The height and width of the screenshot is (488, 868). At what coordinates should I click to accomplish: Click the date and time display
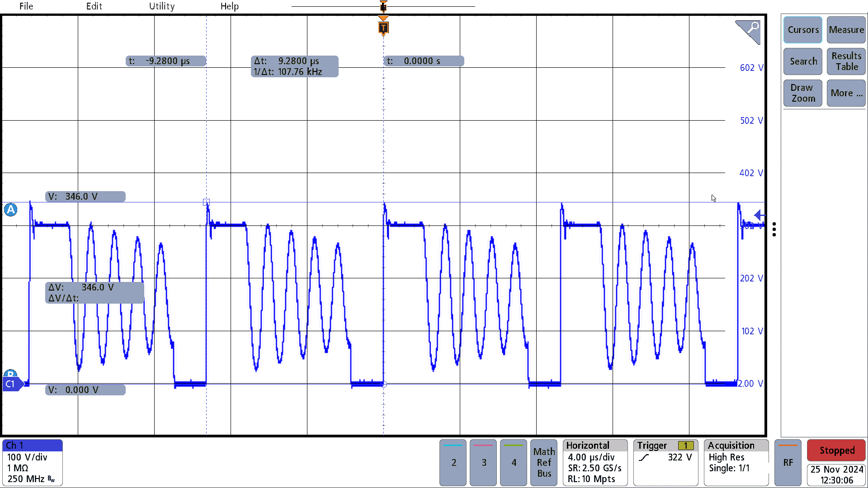pos(837,475)
